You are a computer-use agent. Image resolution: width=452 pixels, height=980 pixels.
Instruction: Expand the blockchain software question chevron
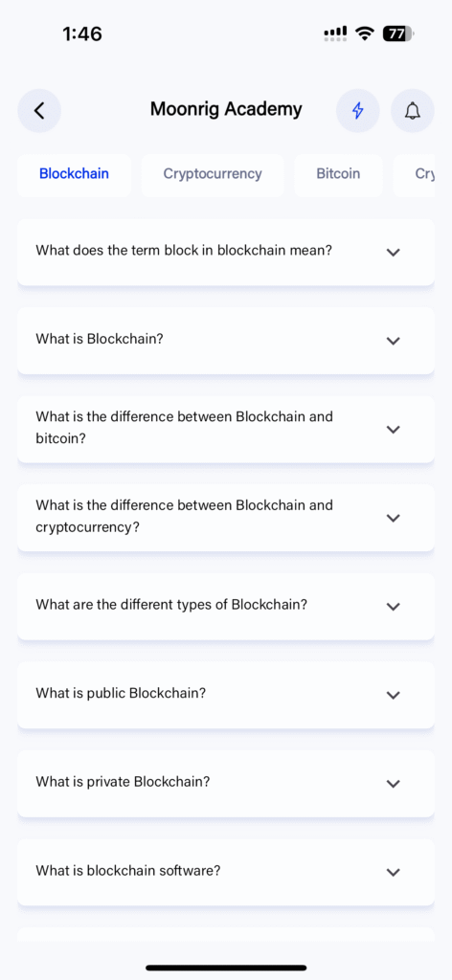point(394,872)
